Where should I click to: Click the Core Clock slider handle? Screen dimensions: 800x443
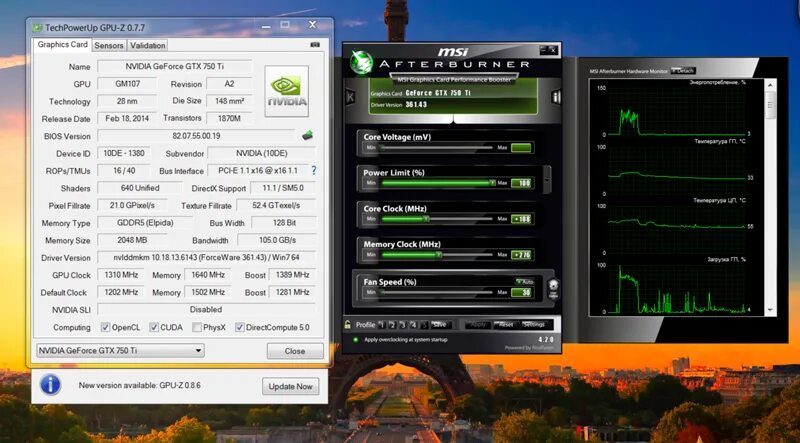[x=426, y=218]
